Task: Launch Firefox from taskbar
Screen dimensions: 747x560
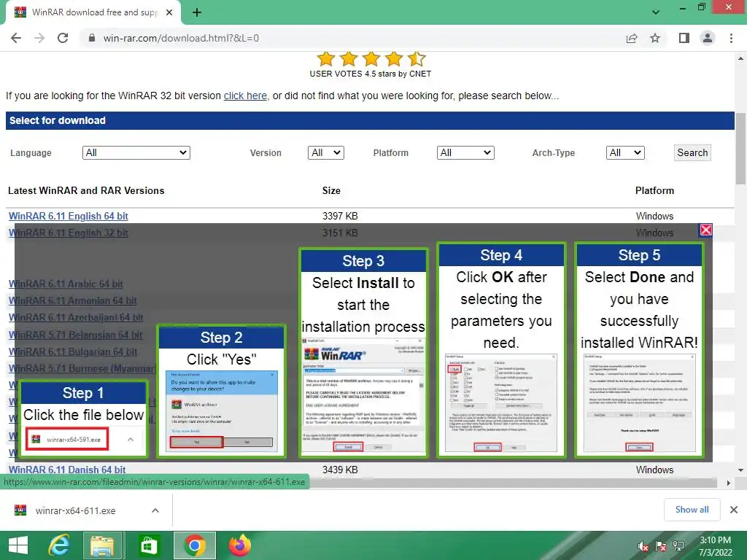Action: tap(239, 545)
